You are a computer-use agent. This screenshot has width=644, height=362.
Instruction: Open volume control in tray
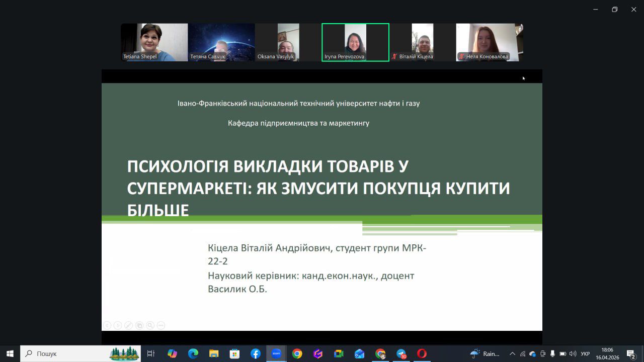(573, 353)
